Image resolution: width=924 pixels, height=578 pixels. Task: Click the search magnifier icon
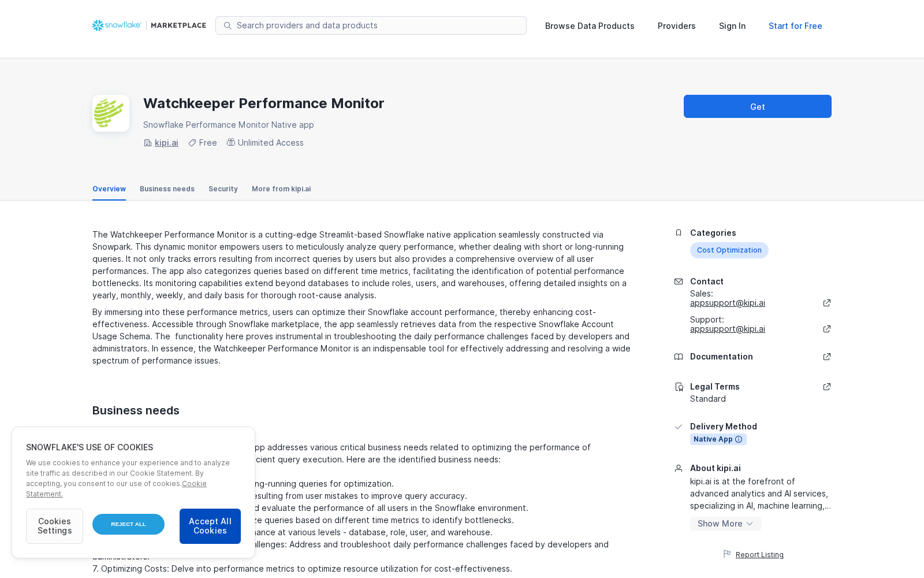click(x=228, y=25)
